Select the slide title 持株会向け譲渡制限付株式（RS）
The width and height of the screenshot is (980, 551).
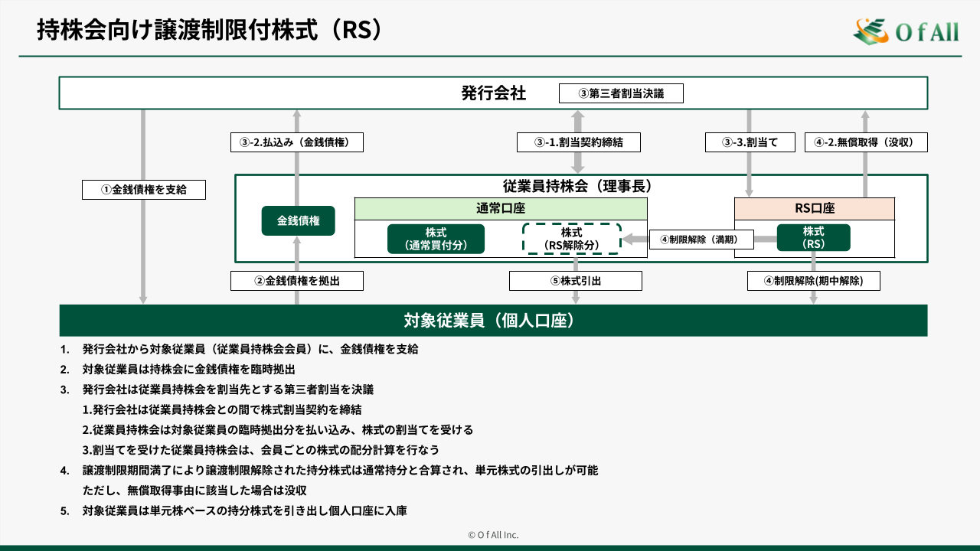click(209, 30)
